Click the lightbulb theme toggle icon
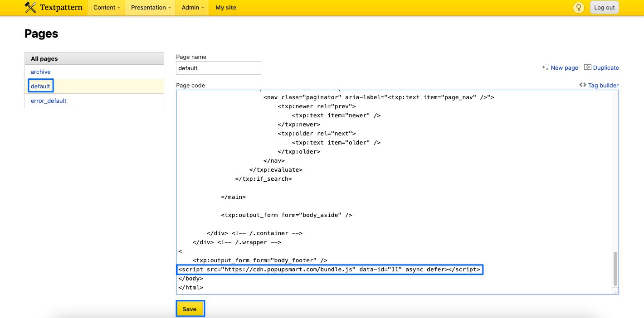This screenshot has width=644, height=318. [578, 7]
